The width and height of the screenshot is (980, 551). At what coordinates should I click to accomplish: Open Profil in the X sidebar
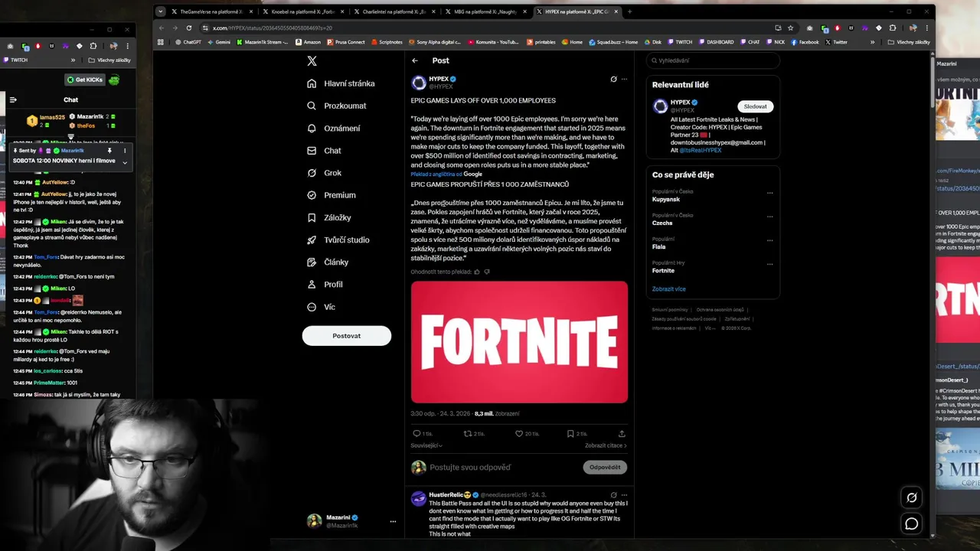click(325, 284)
